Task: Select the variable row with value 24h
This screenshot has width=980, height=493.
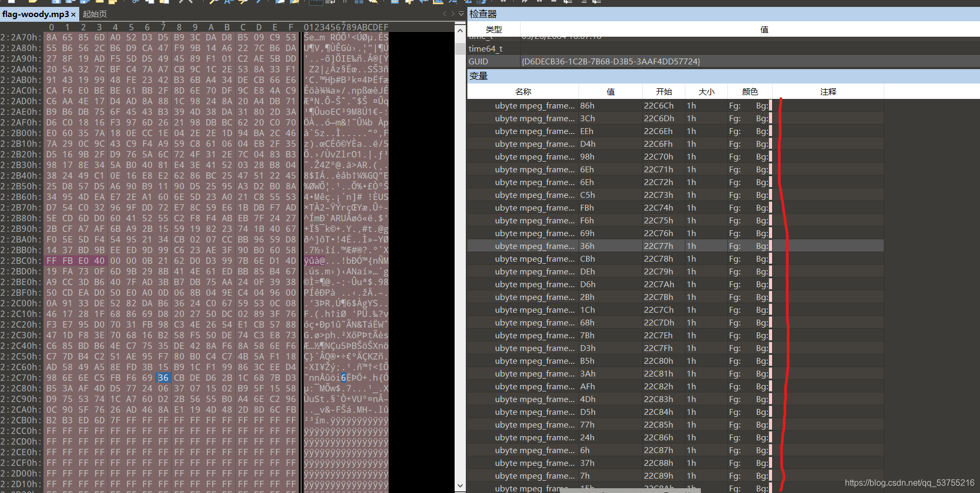Action: [x=675, y=438]
